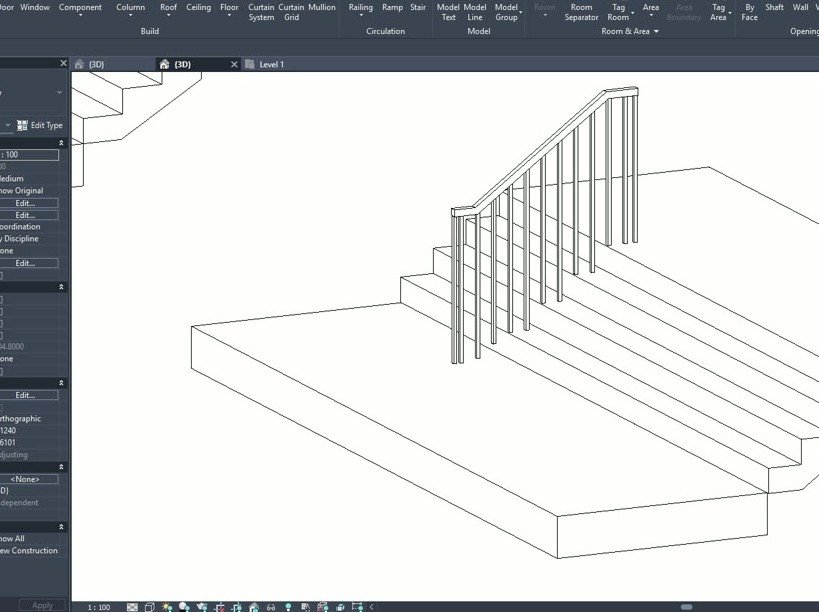
Task: Click the Edit Type button
Action: 40,125
